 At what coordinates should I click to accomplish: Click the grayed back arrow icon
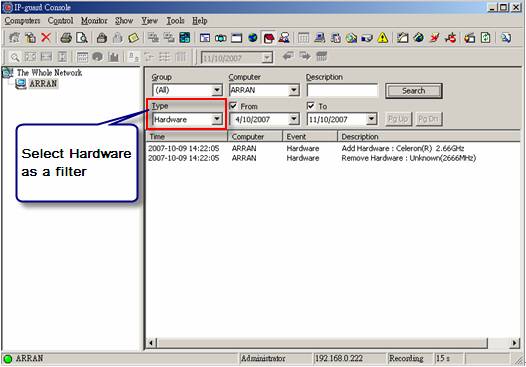[x=288, y=56]
